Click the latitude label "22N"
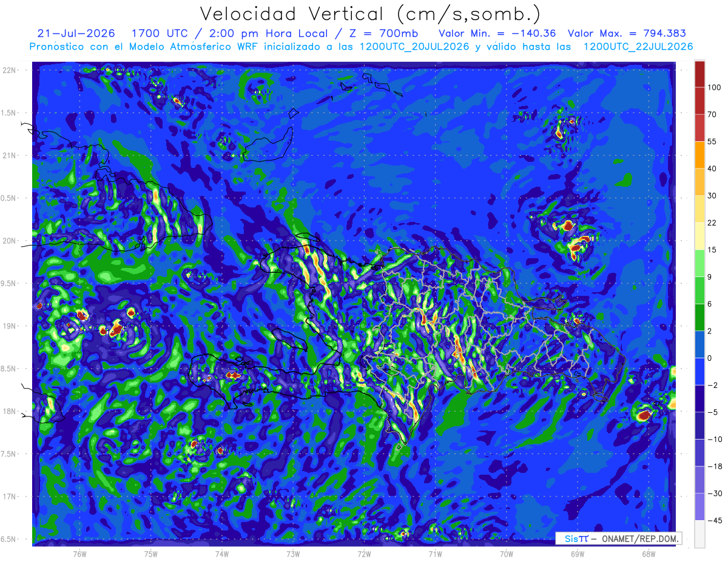The width and height of the screenshot is (728, 562). (x=10, y=70)
